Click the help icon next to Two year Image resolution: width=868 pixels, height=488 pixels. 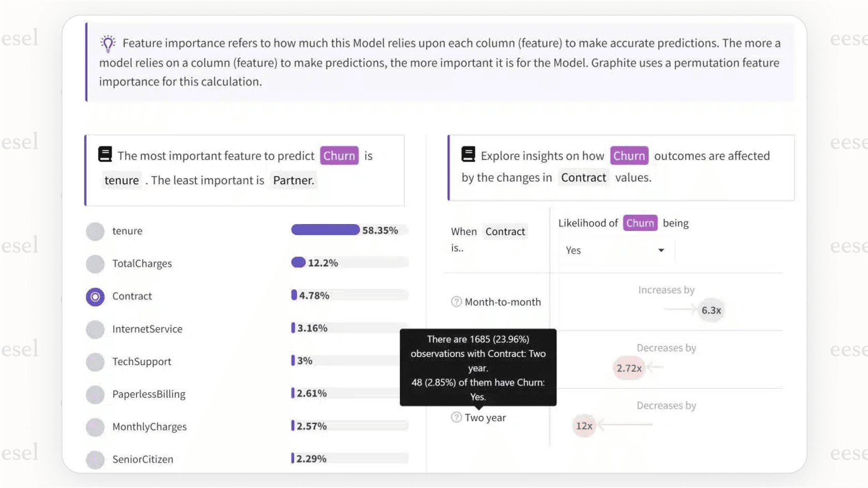457,417
